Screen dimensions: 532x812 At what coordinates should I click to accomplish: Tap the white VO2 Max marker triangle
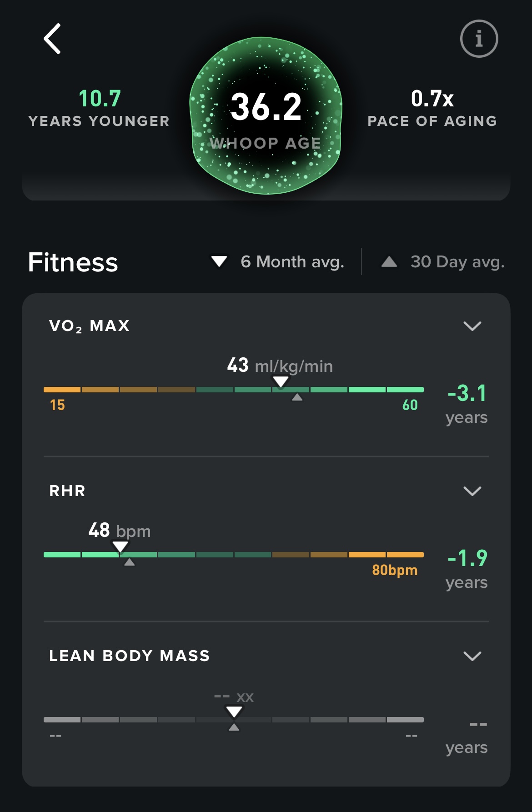coord(281,381)
